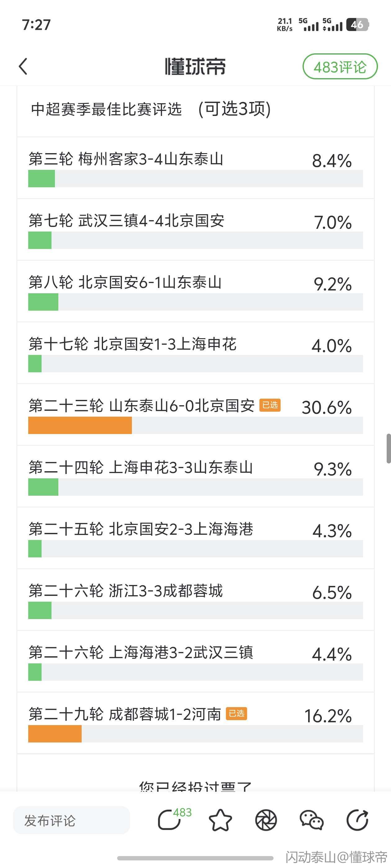Click the page scrollbar handle
391x868 pixels.
[x=389, y=449]
